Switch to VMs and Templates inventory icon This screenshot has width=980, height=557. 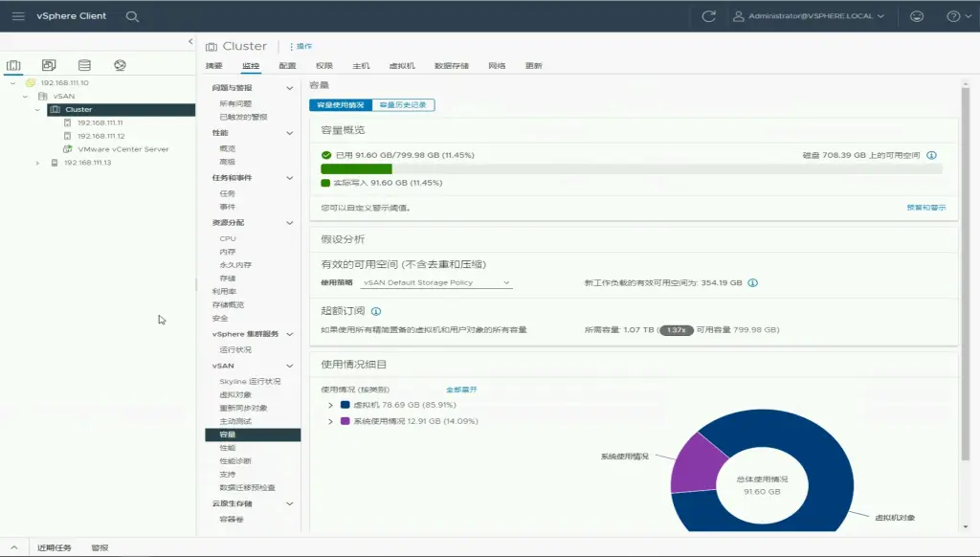(49, 65)
